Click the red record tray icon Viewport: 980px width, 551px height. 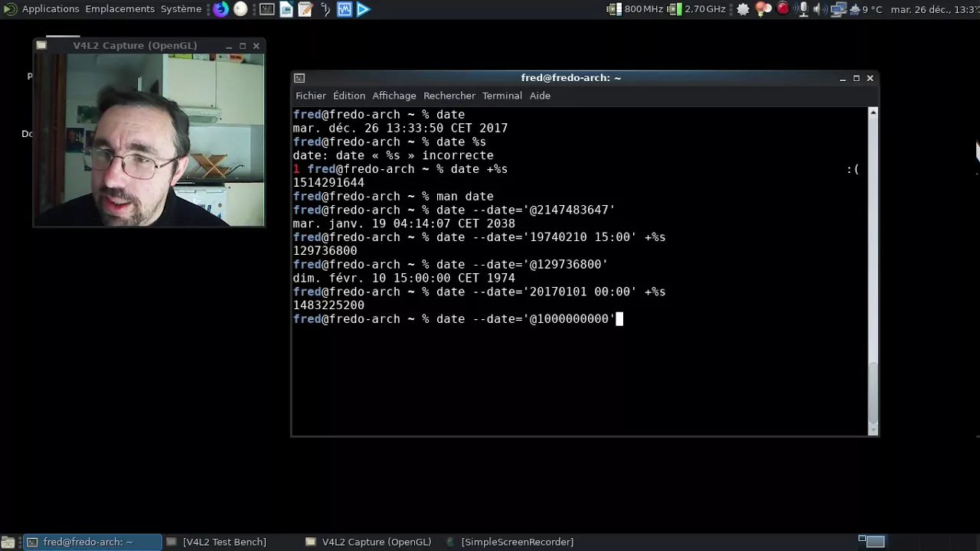(x=782, y=8)
